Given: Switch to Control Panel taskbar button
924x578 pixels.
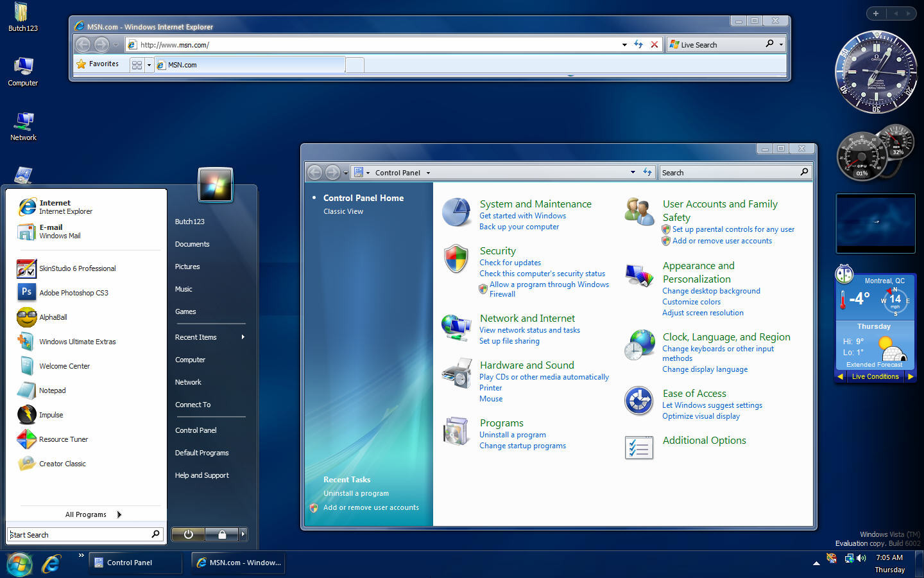Looking at the screenshot, I should (x=135, y=563).
